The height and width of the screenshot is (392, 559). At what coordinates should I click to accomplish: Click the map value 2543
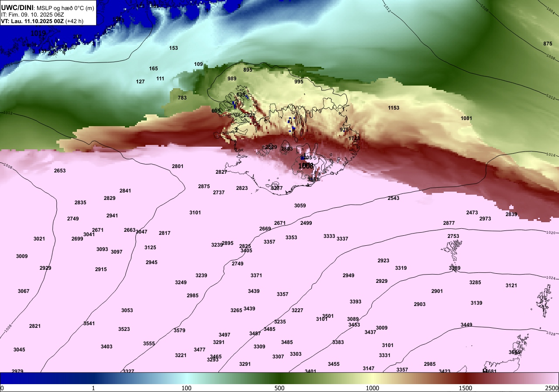coord(393,198)
